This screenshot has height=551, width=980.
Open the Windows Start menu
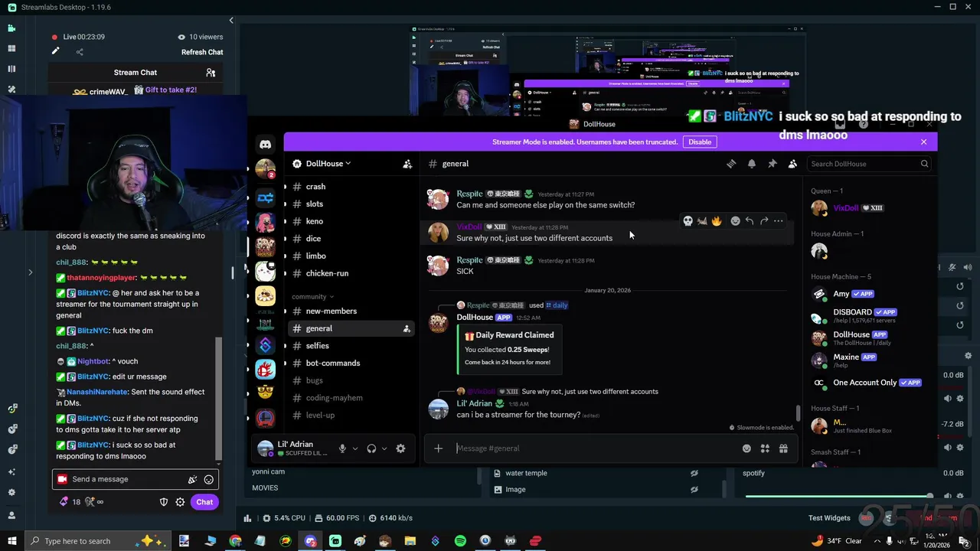(11, 541)
